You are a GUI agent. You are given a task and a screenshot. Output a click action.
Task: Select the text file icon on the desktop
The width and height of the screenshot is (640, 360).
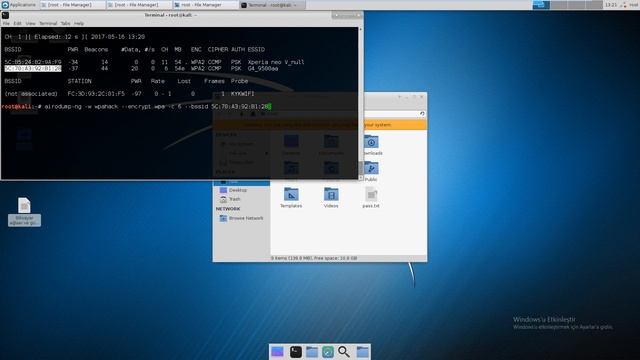click(x=24, y=211)
